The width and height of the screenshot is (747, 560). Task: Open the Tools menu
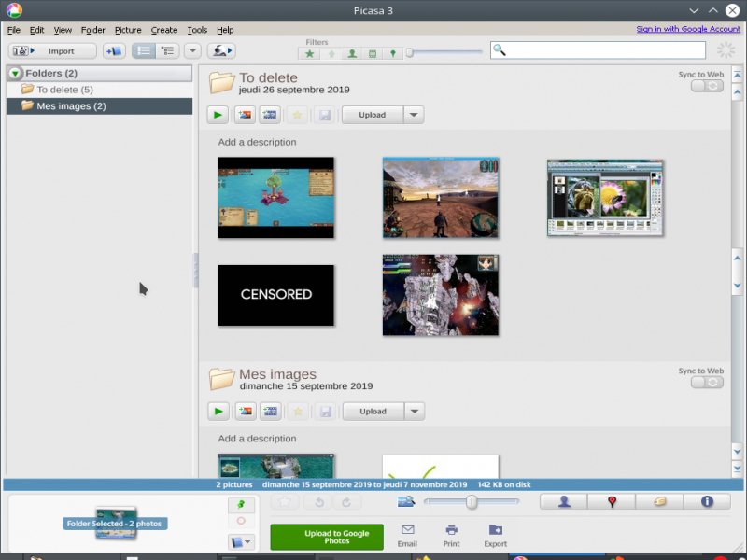(x=197, y=30)
